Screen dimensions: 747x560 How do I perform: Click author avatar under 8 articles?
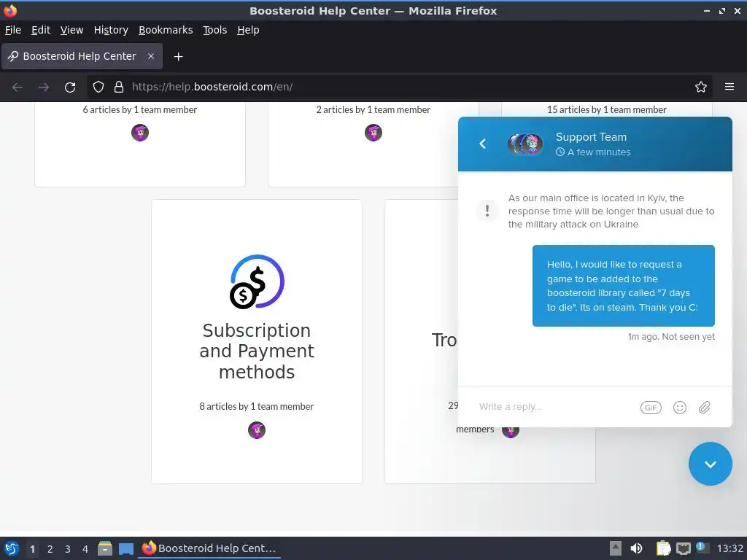[x=257, y=430]
